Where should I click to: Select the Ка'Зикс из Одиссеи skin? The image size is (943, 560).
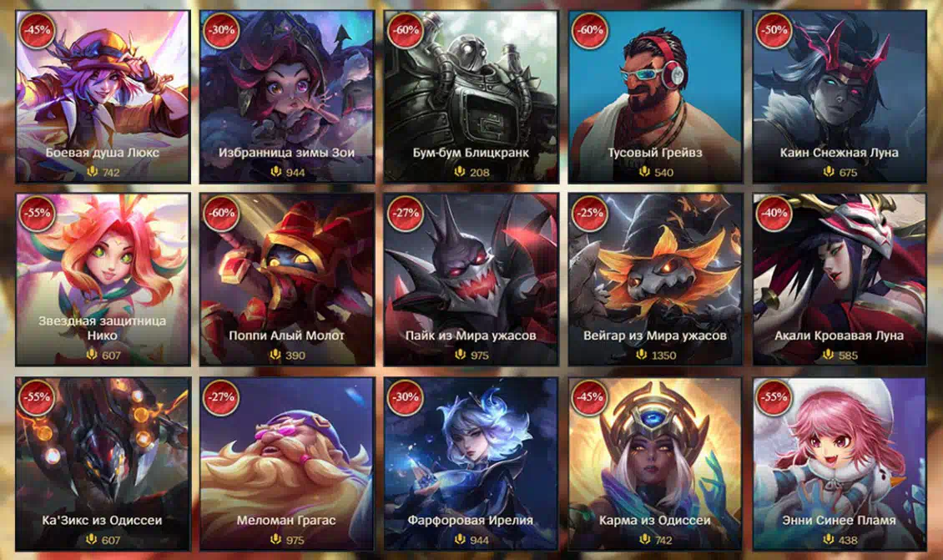tap(103, 464)
